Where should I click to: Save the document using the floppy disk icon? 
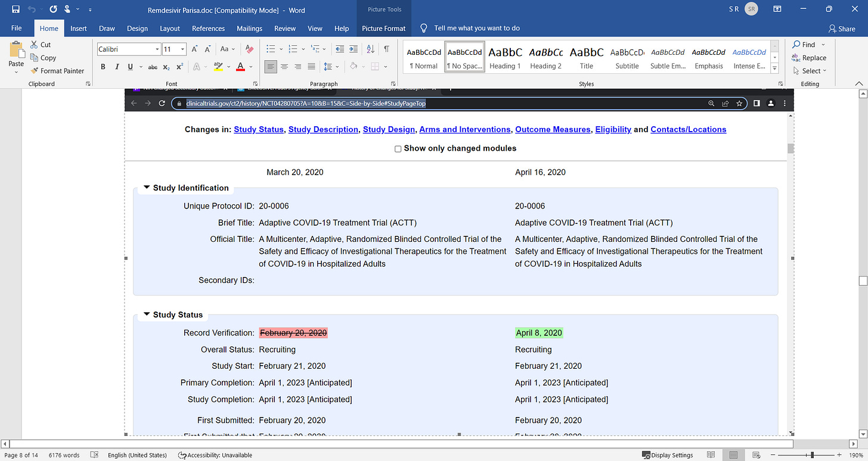point(15,10)
